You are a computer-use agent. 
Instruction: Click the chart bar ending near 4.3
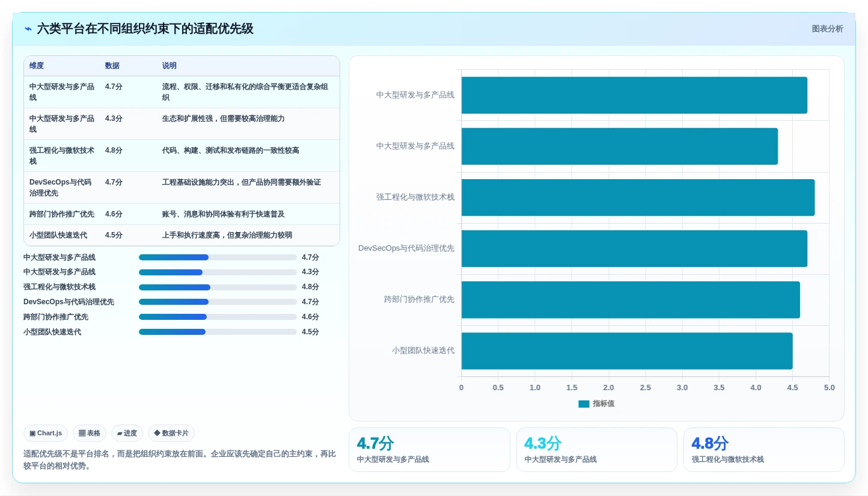pyautogui.click(x=620, y=146)
